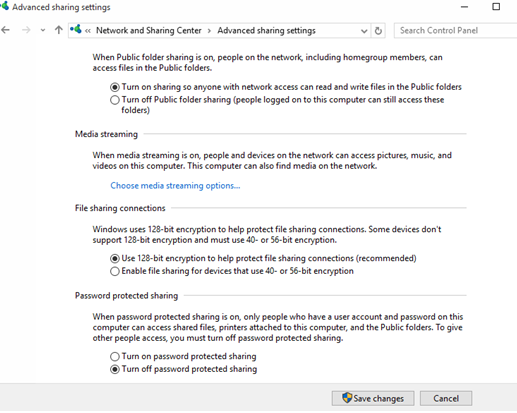Go back with the Back arrow

tap(5, 30)
